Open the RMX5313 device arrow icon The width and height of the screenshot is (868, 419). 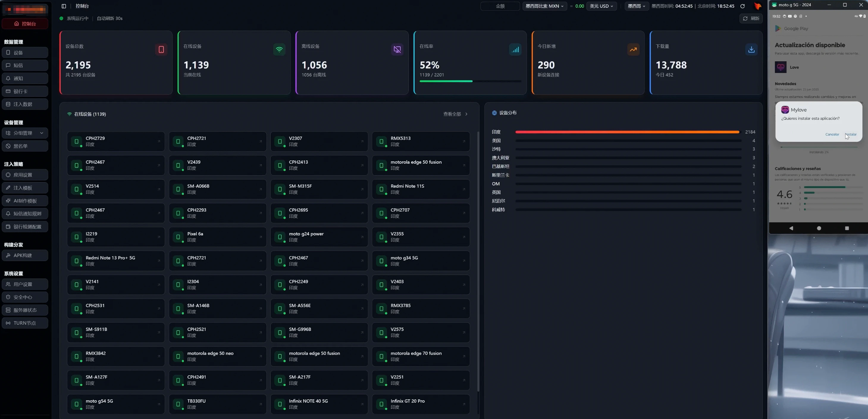464,141
